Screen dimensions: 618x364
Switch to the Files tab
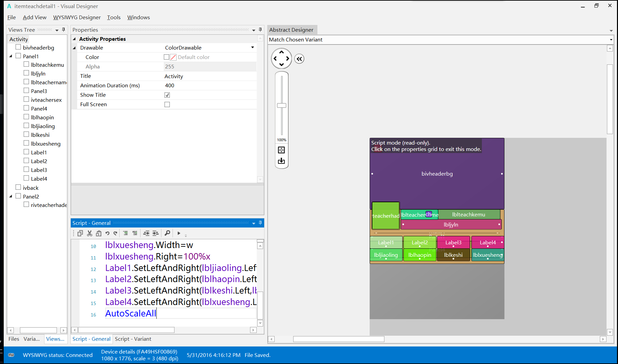coord(14,339)
